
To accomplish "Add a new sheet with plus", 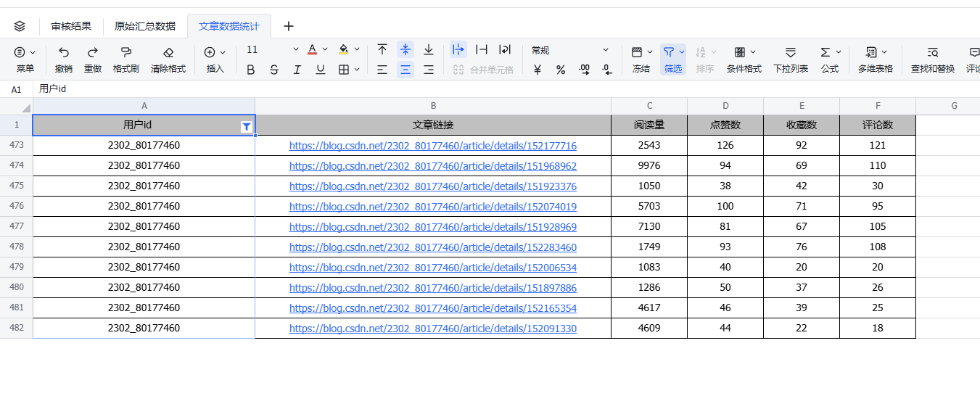I will (x=289, y=26).
